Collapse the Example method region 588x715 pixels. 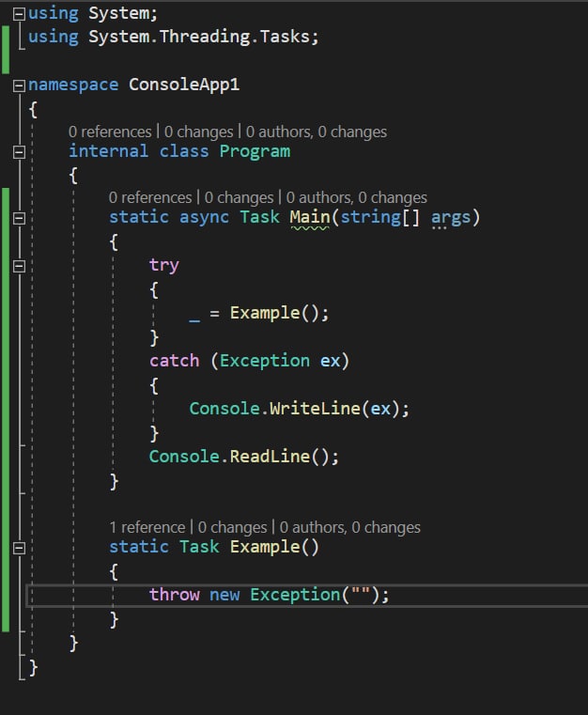click(x=19, y=548)
